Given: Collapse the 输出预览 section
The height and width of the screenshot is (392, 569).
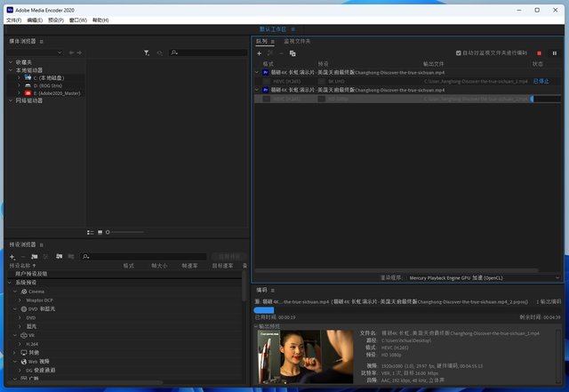Looking at the screenshot, I should (x=256, y=326).
